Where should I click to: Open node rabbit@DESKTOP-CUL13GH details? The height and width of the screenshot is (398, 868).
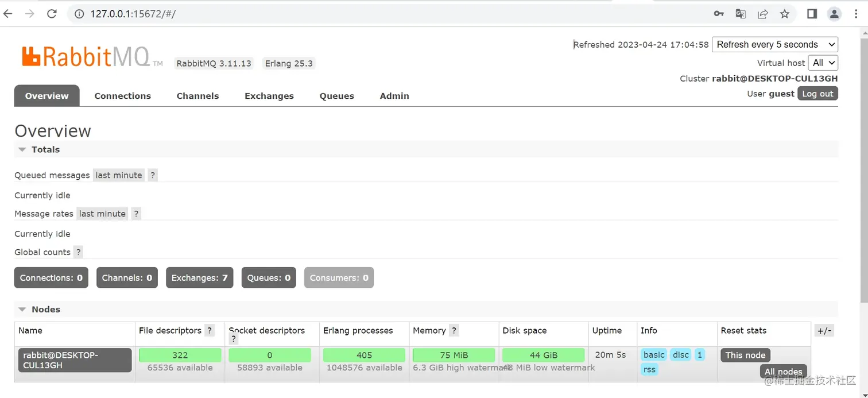75,360
